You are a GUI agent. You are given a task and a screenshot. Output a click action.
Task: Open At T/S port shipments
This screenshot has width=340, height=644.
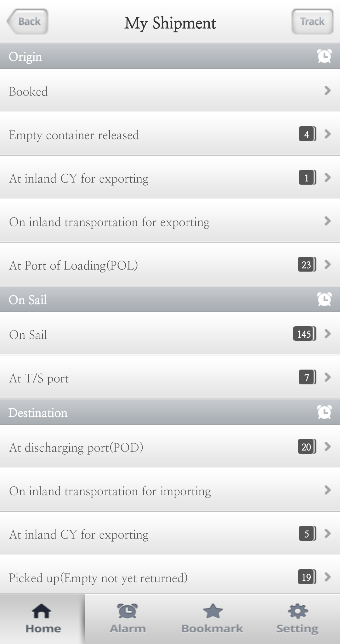(170, 377)
